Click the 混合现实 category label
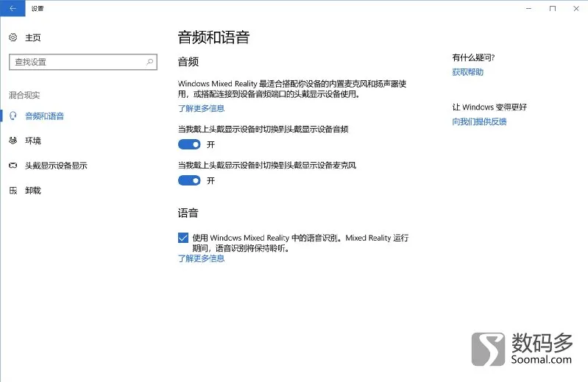 (24, 95)
